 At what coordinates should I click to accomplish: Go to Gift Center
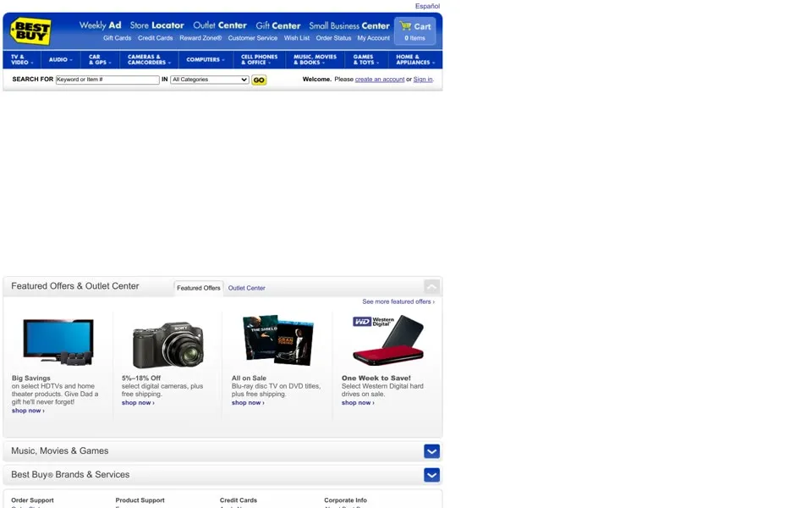pyautogui.click(x=278, y=25)
